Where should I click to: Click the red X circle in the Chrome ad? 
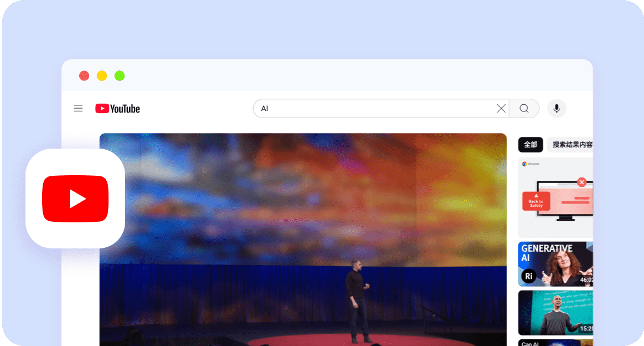(581, 182)
